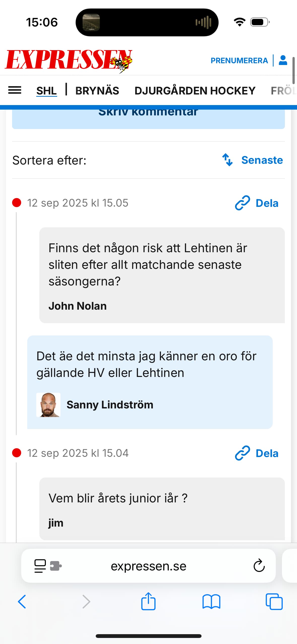This screenshot has width=297, height=644.
Task: Share the 15.05 comment via Dela
Action: pyautogui.click(x=256, y=203)
